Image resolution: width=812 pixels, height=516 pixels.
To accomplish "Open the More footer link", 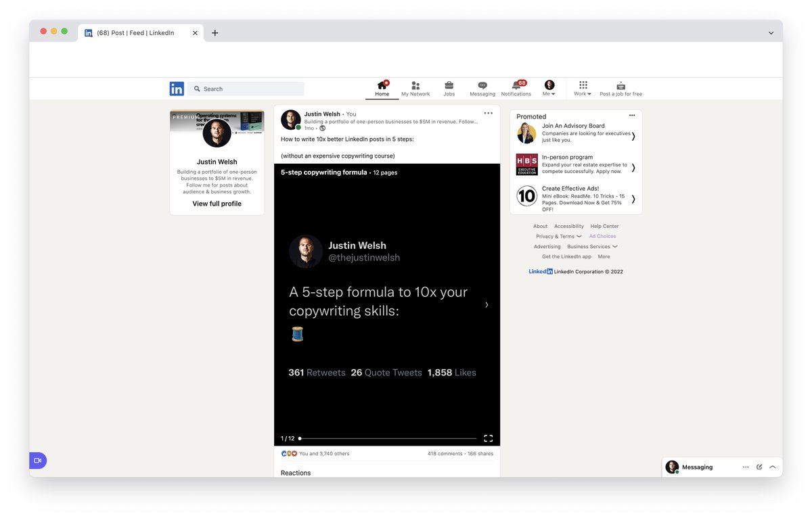I will [604, 257].
